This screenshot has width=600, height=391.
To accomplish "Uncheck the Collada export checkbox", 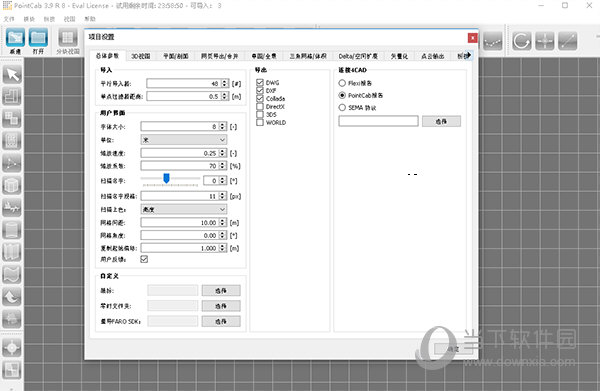I will point(260,98).
